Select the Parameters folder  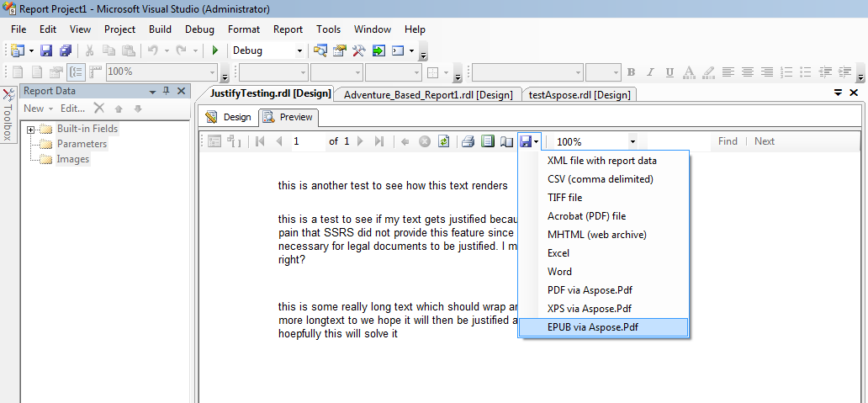tap(82, 144)
